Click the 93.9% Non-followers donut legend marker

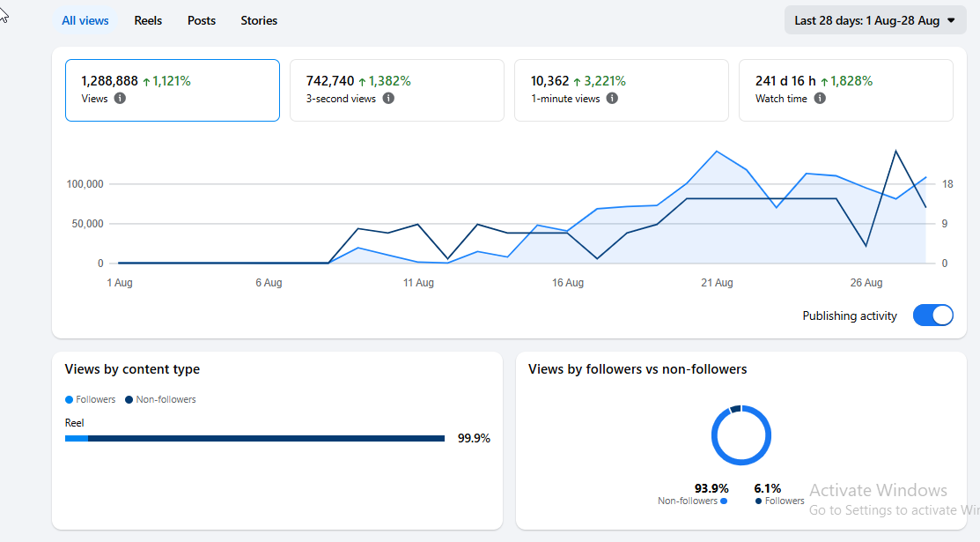[x=724, y=501]
